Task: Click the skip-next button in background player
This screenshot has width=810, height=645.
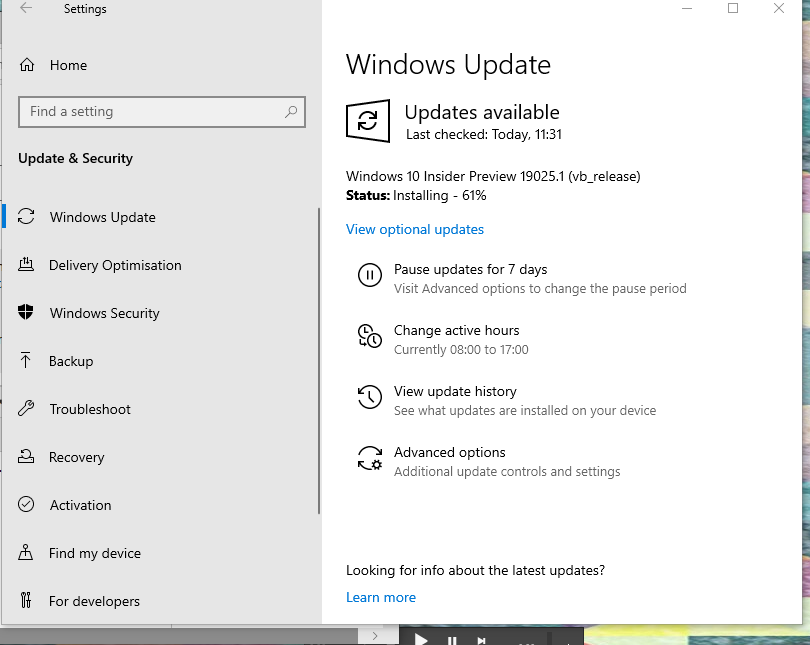Action: pyautogui.click(x=481, y=641)
